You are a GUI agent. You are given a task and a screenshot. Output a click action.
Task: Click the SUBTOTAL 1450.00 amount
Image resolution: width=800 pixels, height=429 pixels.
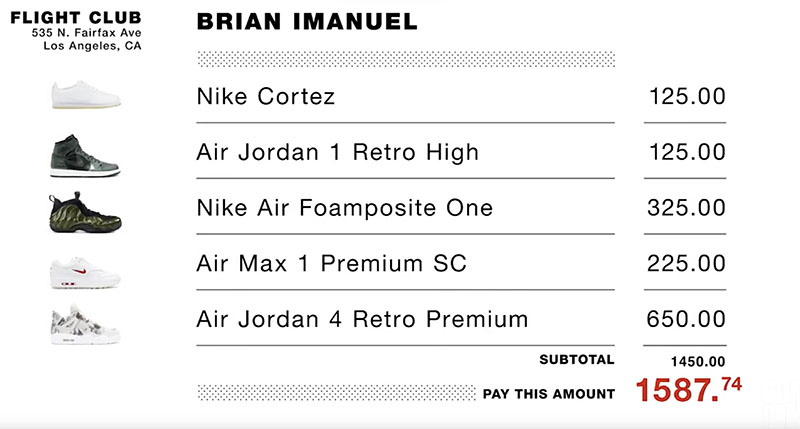(698, 361)
